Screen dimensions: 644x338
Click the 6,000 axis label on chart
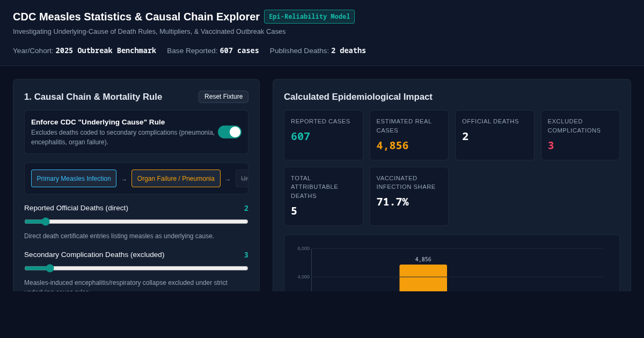click(x=303, y=248)
